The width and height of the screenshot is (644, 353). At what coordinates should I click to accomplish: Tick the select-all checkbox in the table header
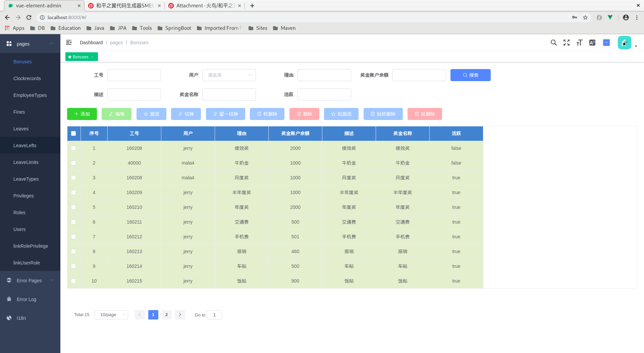(x=73, y=133)
